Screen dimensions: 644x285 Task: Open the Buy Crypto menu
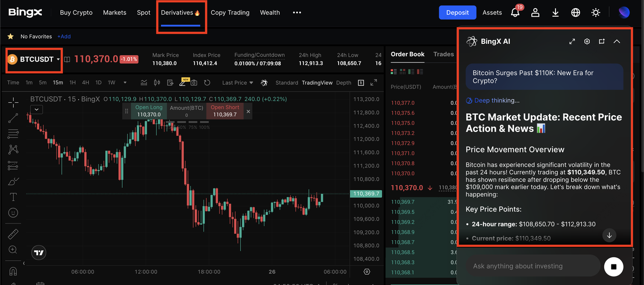(76, 13)
